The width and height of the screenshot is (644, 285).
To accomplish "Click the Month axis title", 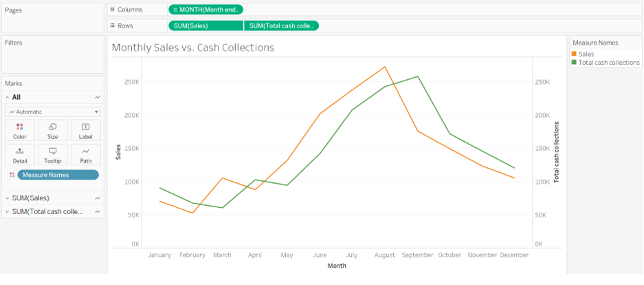I will [x=337, y=265].
